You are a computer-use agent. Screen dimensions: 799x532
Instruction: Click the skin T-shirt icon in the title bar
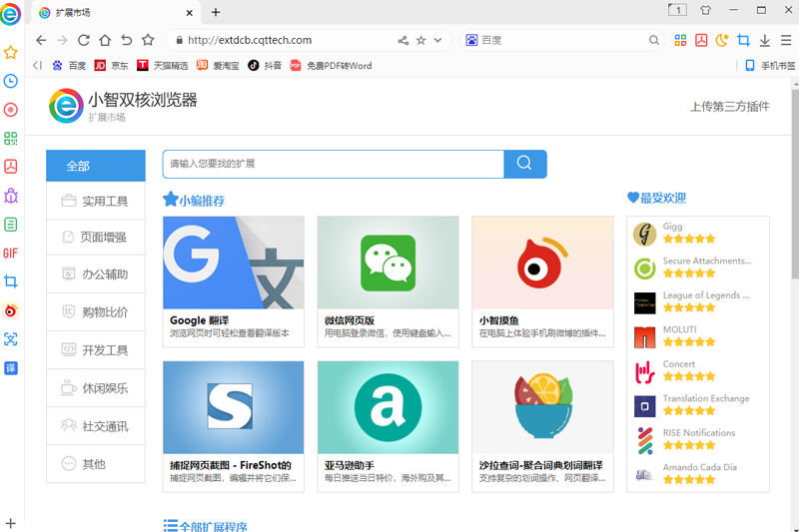pyautogui.click(x=706, y=11)
